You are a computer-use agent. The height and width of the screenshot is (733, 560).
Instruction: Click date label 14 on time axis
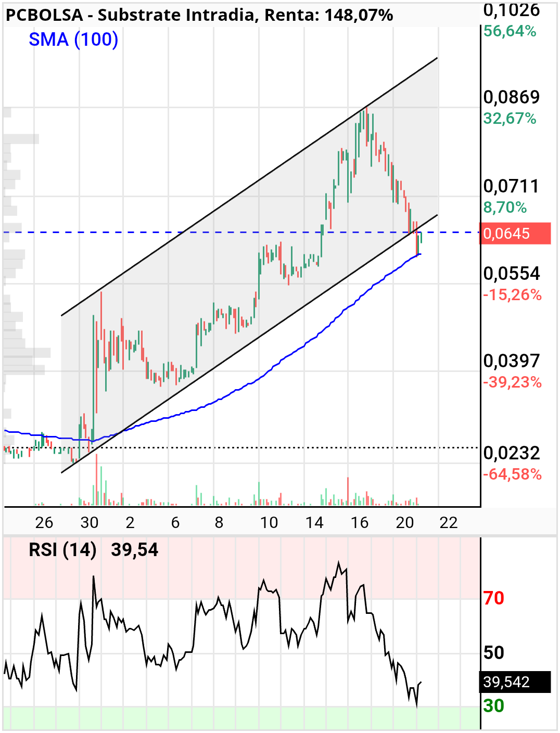tap(314, 522)
